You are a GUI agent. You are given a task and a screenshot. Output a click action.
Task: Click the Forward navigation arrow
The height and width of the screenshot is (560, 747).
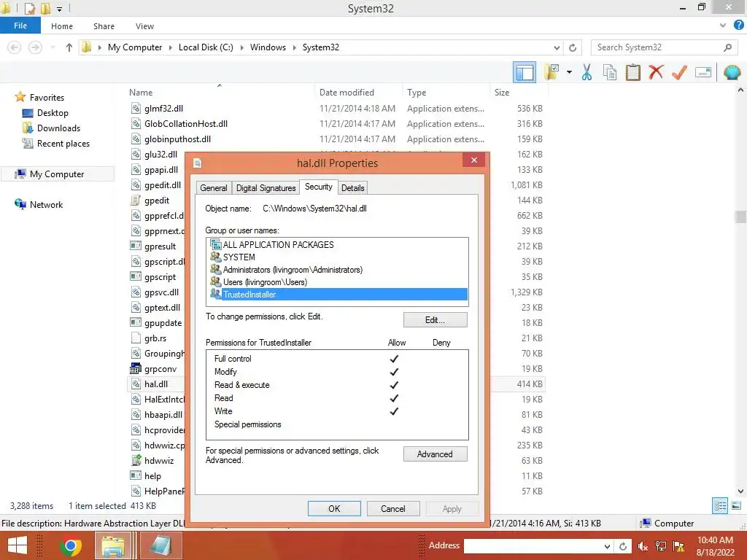pyautogui.click(x=35, y=47)
